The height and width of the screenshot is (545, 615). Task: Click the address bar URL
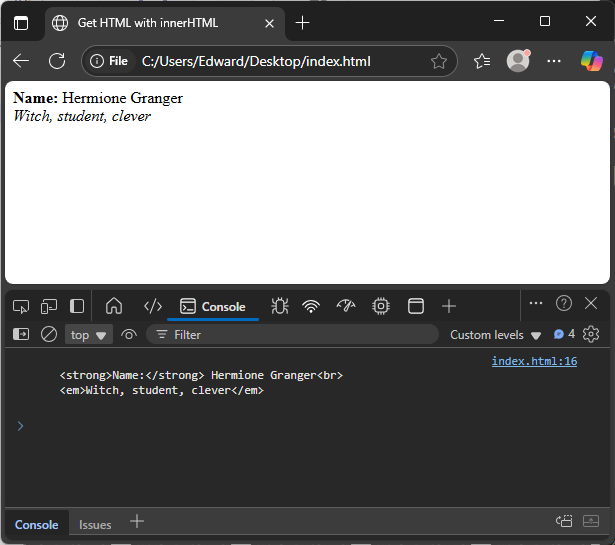(x=256, y=62)
